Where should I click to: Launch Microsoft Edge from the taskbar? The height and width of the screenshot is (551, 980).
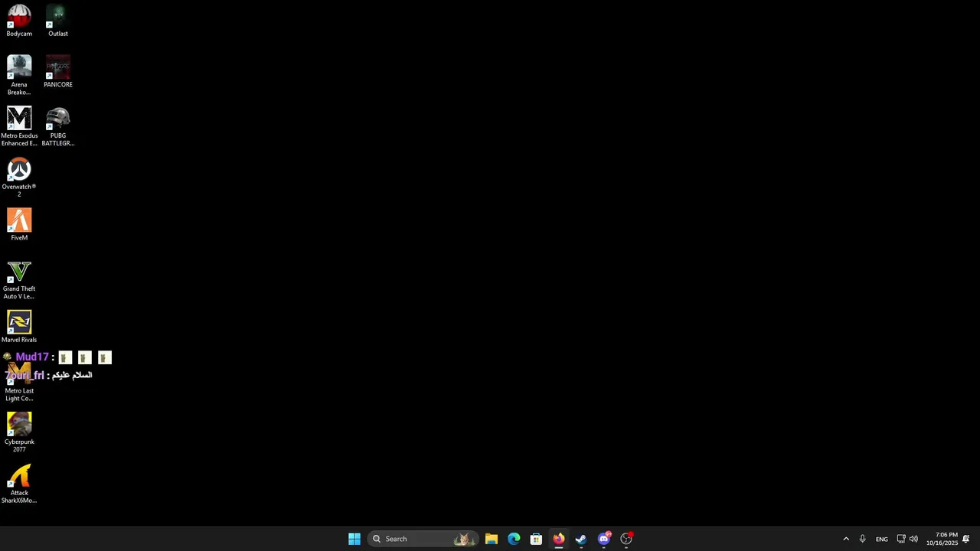[514, 539]
